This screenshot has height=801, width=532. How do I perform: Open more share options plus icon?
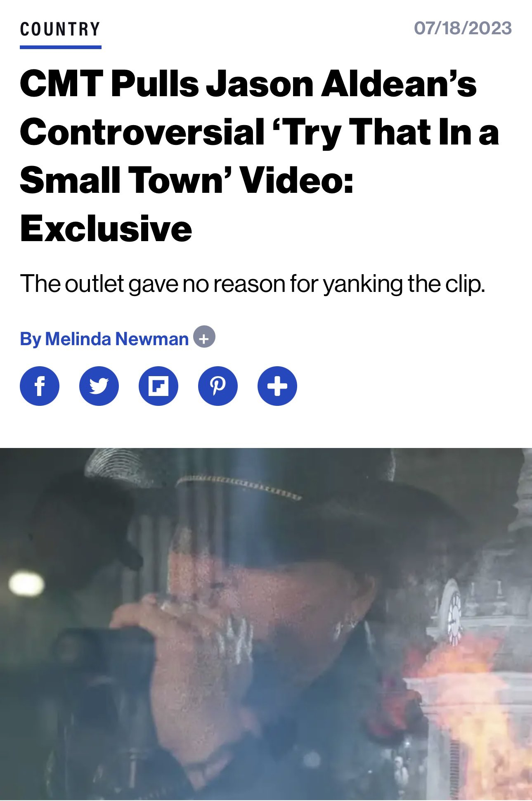pyautogui.click(x=277, y=386)
